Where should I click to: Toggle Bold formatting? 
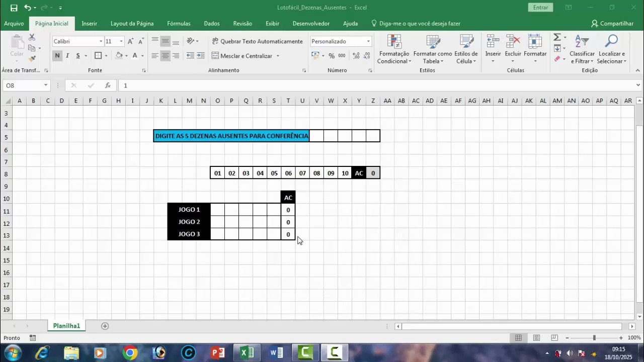click(57, 56)
